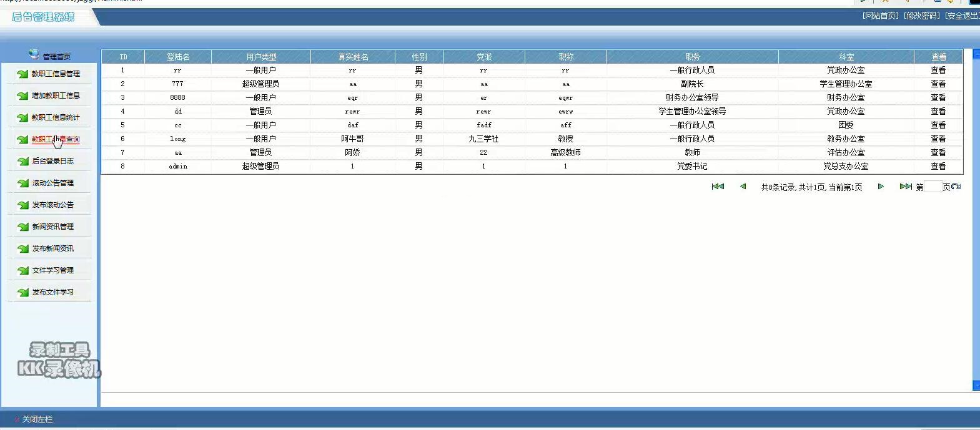This screenshot has width=980, height=430.
Task: Click green arrow icon next to 后台登录日志
Action: [x=22, y=162]
